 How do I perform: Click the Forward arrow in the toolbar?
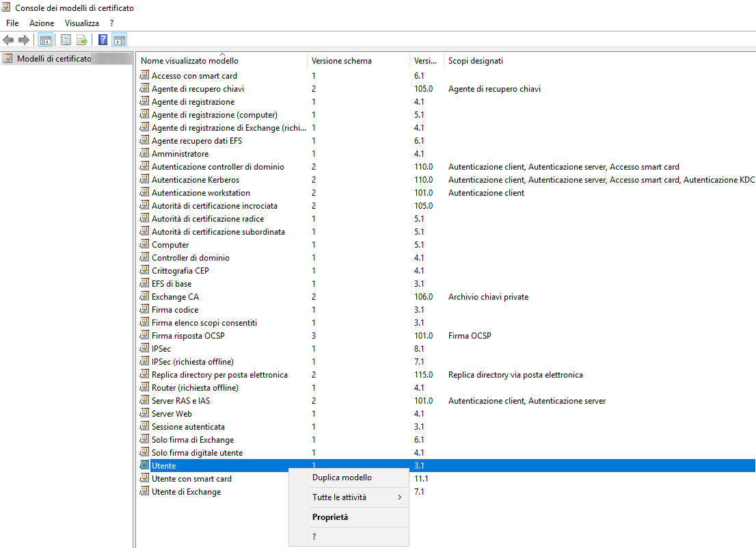pyautogui.click(x=24, y=40)
